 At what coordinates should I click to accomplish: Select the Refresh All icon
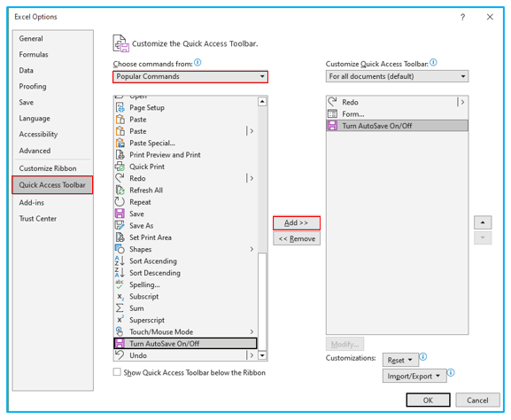point(120,191)
